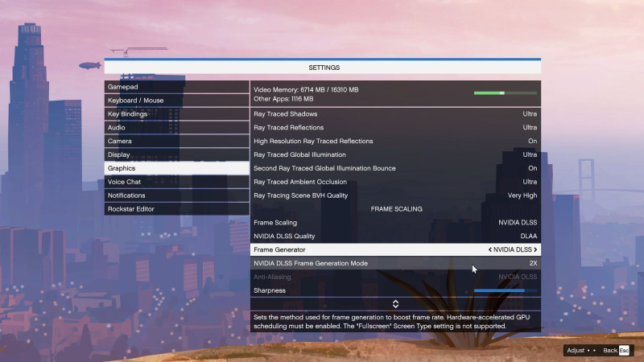644x362 pixels.
Task: Change Ray Tracing Scene BVH Quality
Action: point(395,195)
